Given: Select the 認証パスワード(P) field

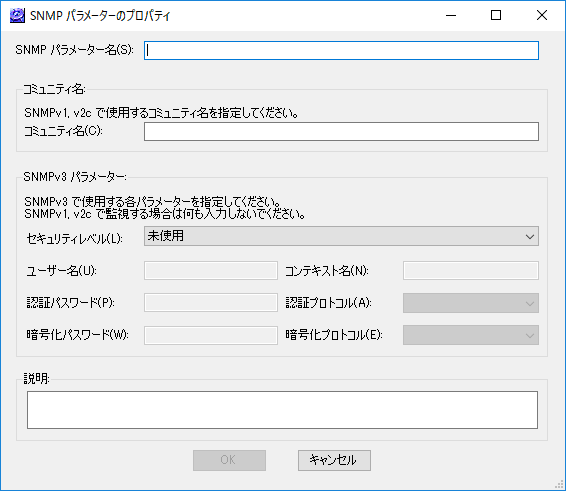Looking at the screenshot, I should tap(211, 303).
